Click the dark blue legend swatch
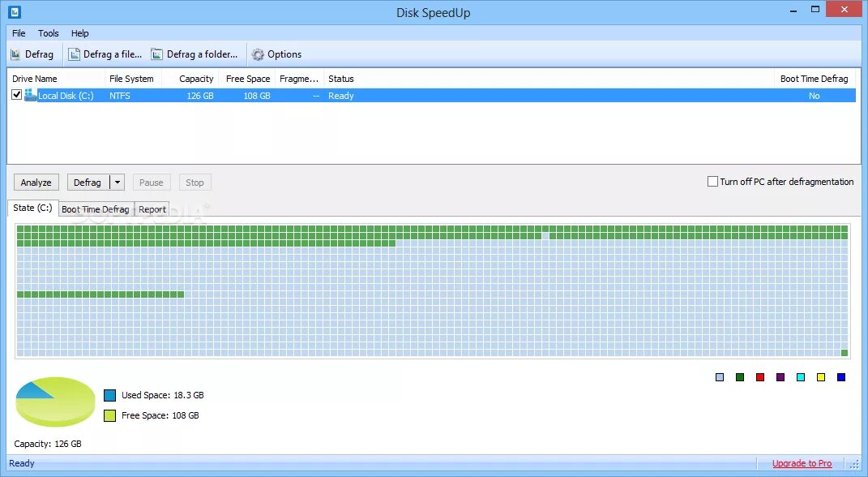 click(841, 377)
